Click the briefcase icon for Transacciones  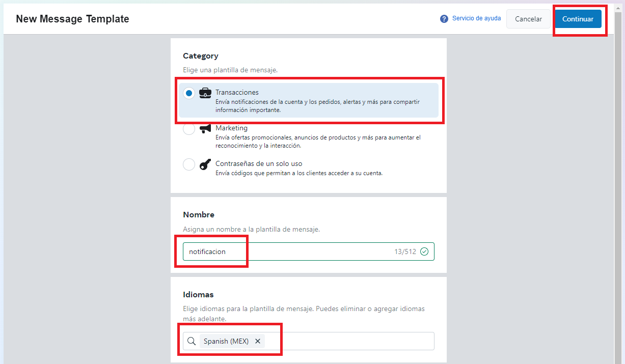(x=205, y=93)
